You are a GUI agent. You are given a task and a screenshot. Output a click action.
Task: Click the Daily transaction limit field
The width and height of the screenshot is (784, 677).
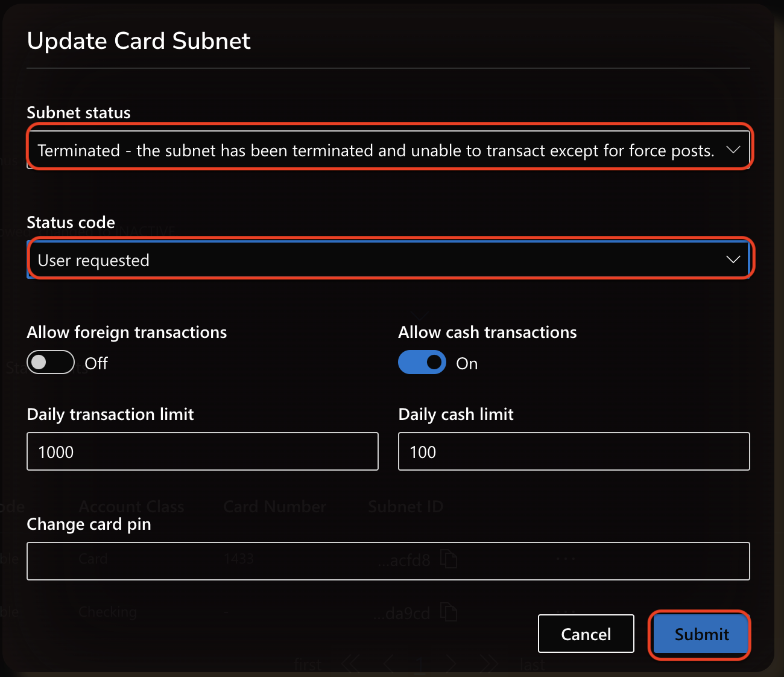pos(203,451)
